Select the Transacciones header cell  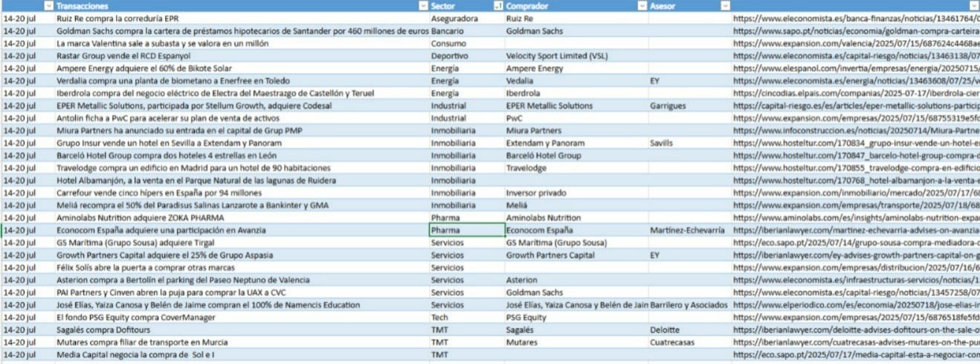tap(242, 5)
